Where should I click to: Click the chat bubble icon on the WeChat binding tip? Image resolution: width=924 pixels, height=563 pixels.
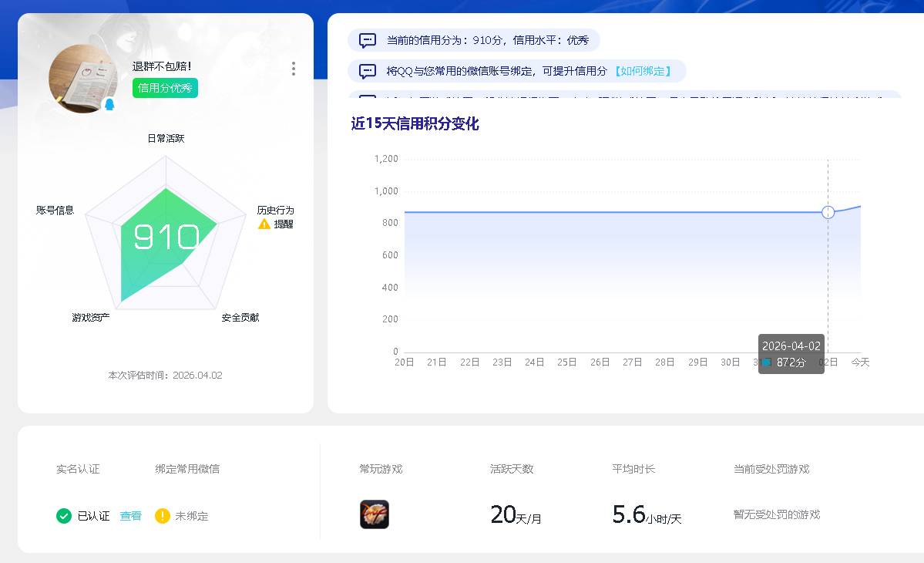coord(366,70)
